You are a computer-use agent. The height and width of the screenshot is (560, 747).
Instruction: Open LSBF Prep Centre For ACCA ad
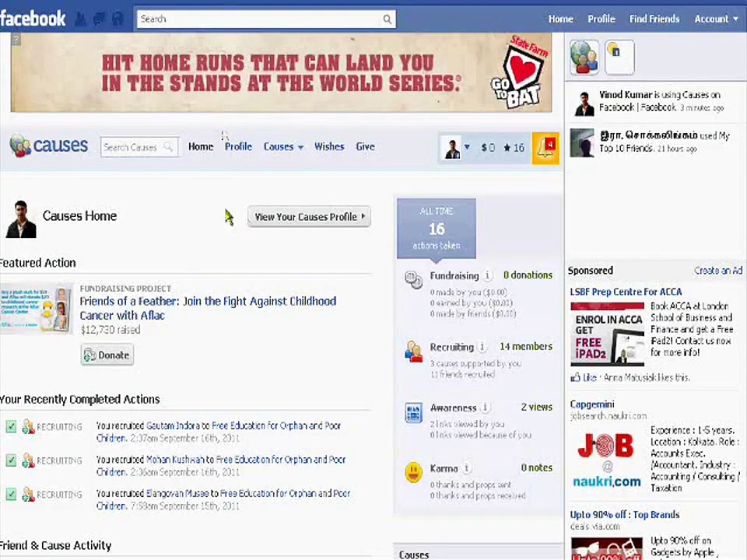click(626, 292)
